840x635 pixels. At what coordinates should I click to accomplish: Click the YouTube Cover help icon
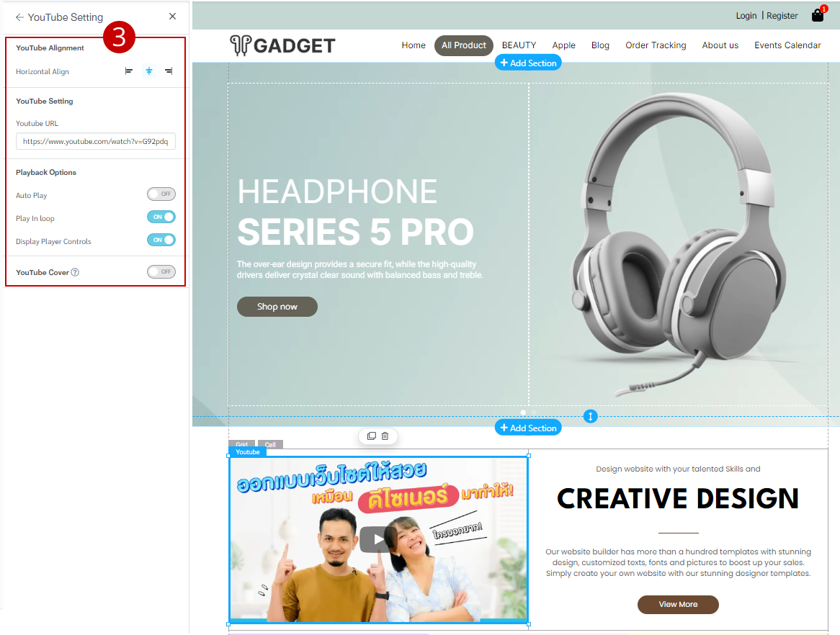(x=75, y=272)
